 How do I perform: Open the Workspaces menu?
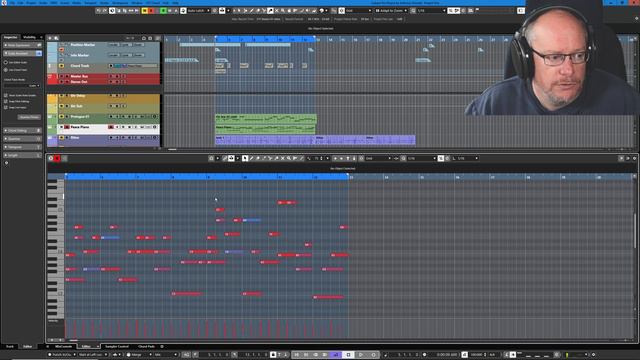point(120,2)
